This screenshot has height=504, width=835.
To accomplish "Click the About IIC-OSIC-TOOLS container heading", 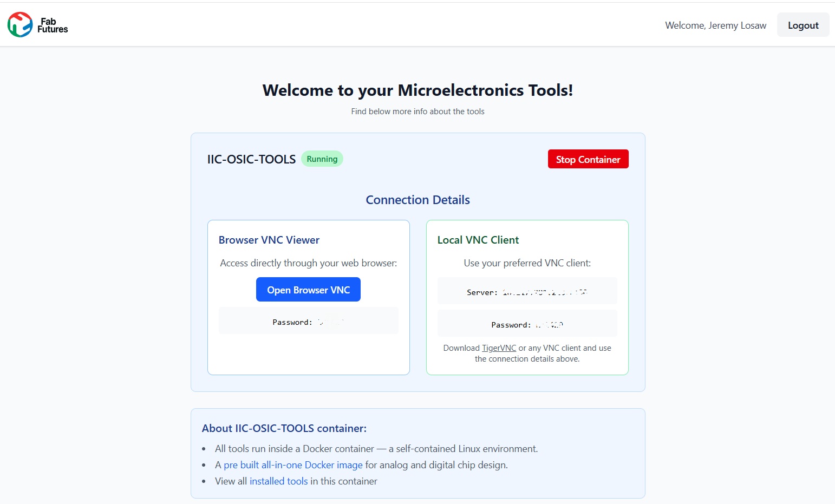I will [284, 428].
